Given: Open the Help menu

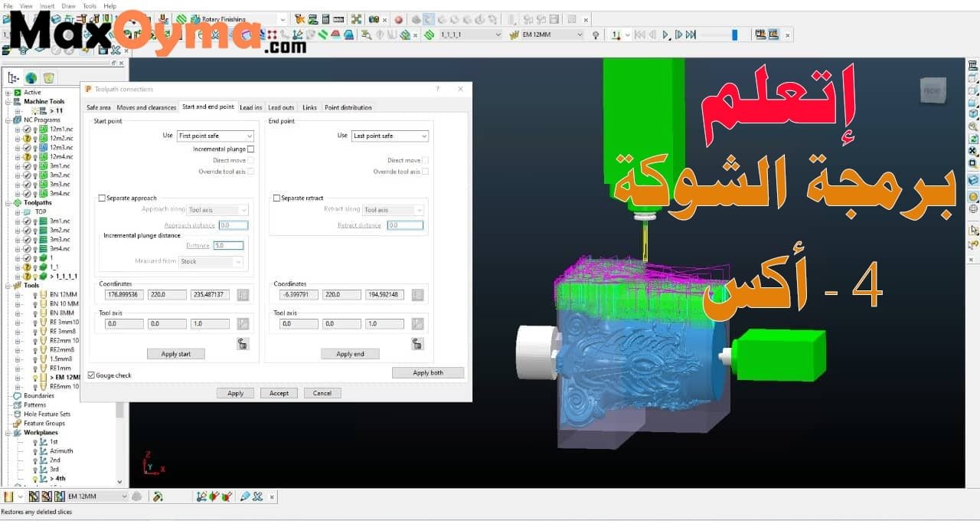Looking at the screenshot, I should (110, 5).
